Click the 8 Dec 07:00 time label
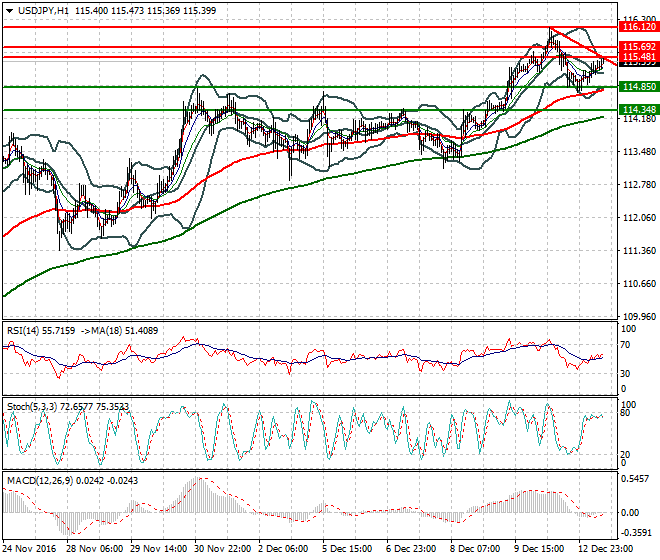 coord(475,549)
